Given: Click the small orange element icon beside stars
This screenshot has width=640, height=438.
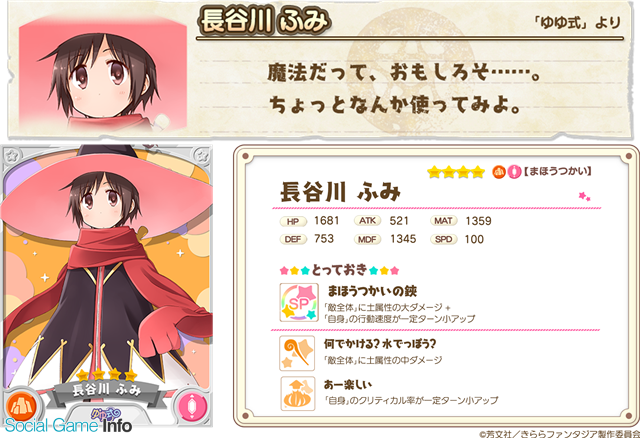Looking at the screenshot, I should pos(498,172).
